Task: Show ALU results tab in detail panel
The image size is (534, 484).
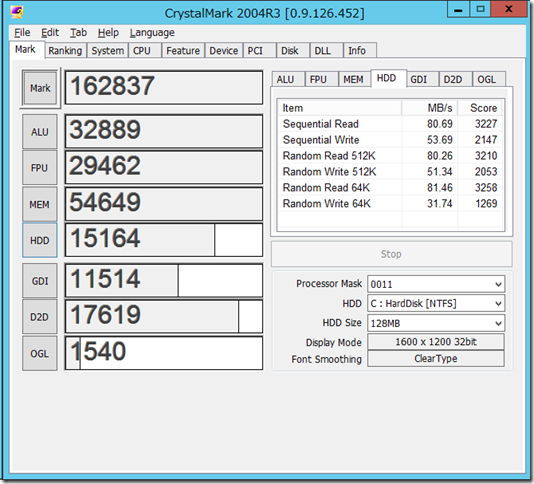Action: 288,79
